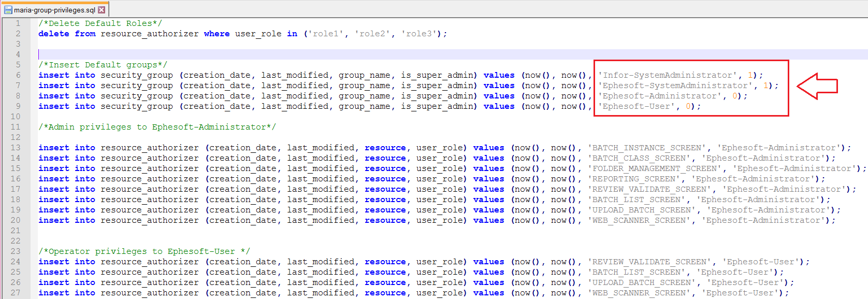868x299 pixels.
Task: Click the 'role1' string on line 2
Action: [x=326, y=34]
